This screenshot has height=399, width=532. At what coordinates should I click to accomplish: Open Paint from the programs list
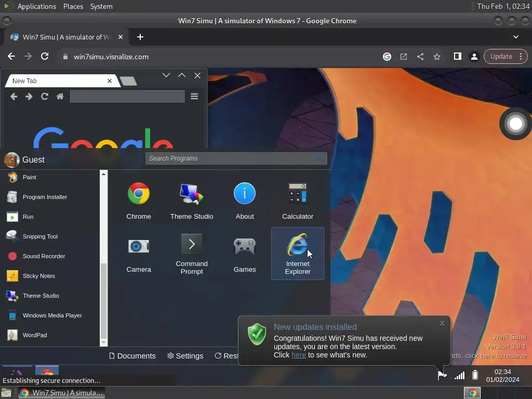pos(51,177)
